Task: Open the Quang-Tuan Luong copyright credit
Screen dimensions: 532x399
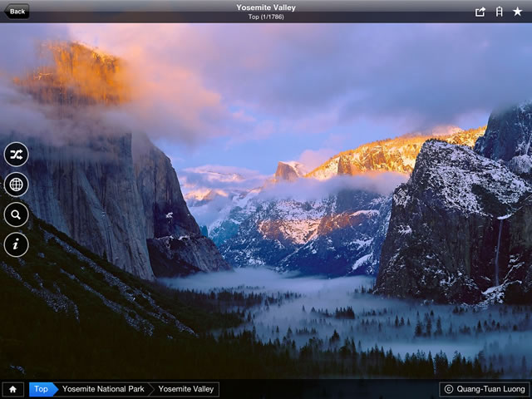Action: click(x=485, y=389)
